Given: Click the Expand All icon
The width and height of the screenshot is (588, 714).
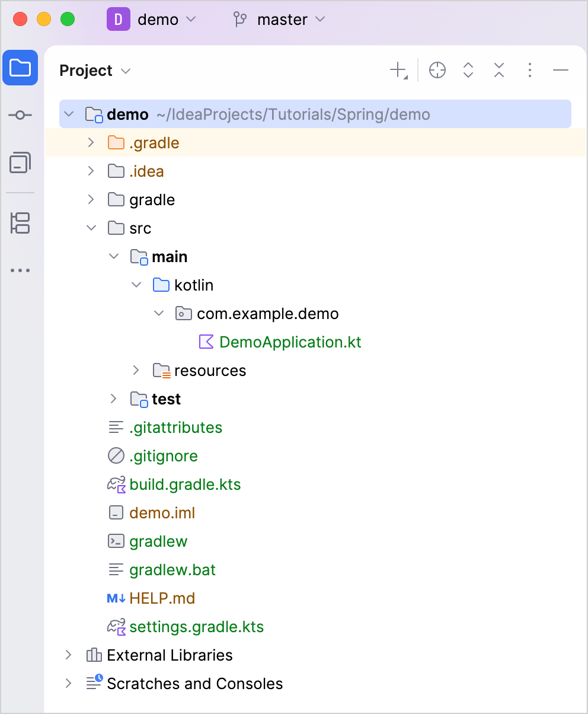Looking at the screenshot, I should pos(468,71).
